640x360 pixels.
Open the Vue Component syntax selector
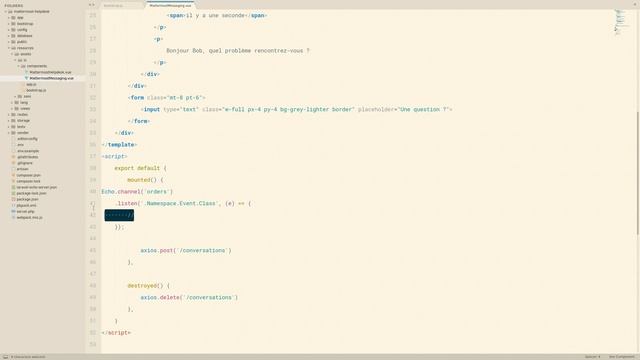[x=622, y=357]
